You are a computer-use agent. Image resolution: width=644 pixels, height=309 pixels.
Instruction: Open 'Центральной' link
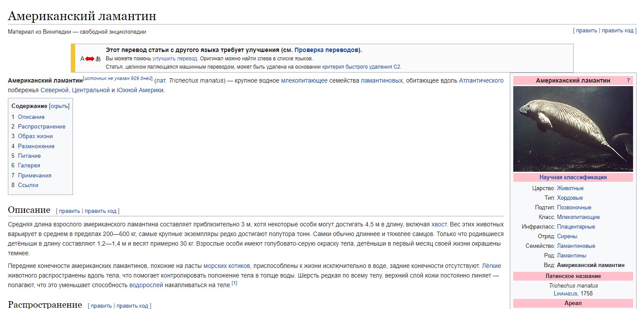click(91, 90)
